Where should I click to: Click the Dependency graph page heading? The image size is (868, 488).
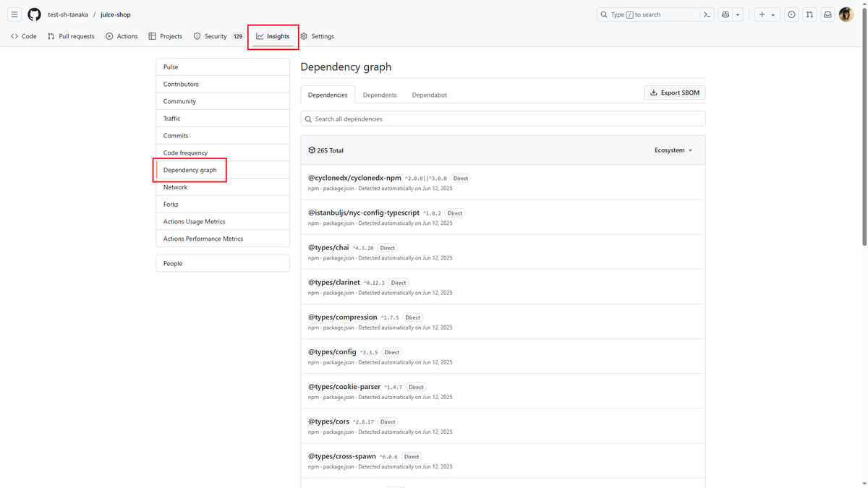346,67
